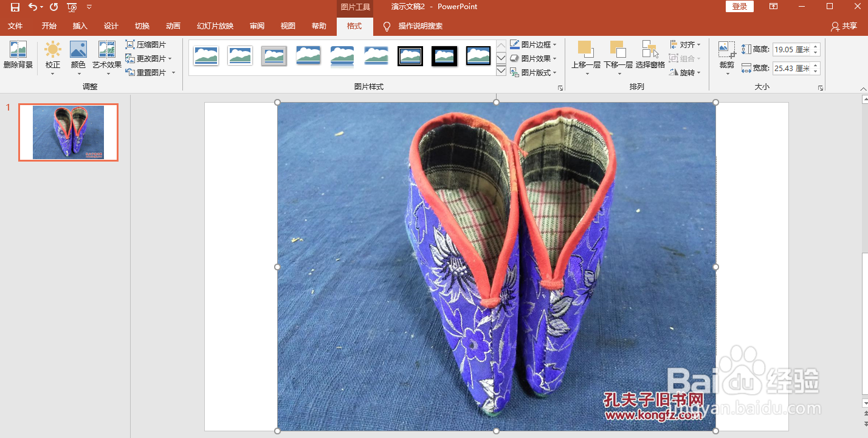Switch to Design (设计) tab

tap(111, 26)
